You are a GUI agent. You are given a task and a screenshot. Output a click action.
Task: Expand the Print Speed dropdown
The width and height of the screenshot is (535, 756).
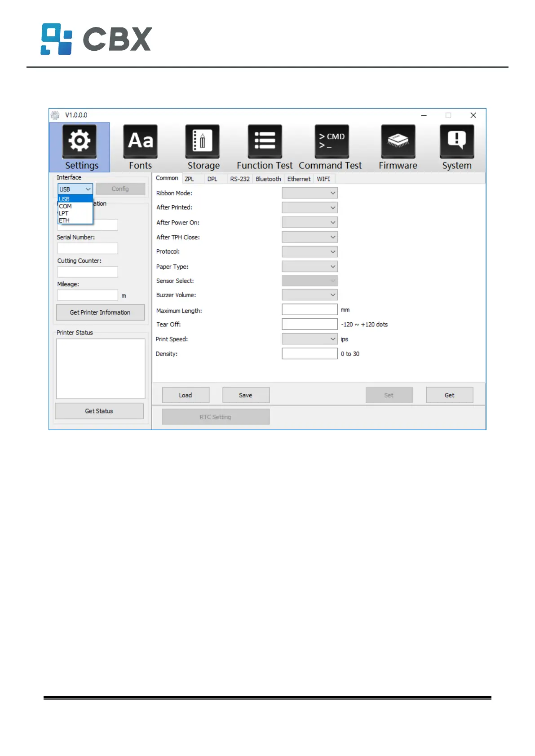(x=310, y=339)
